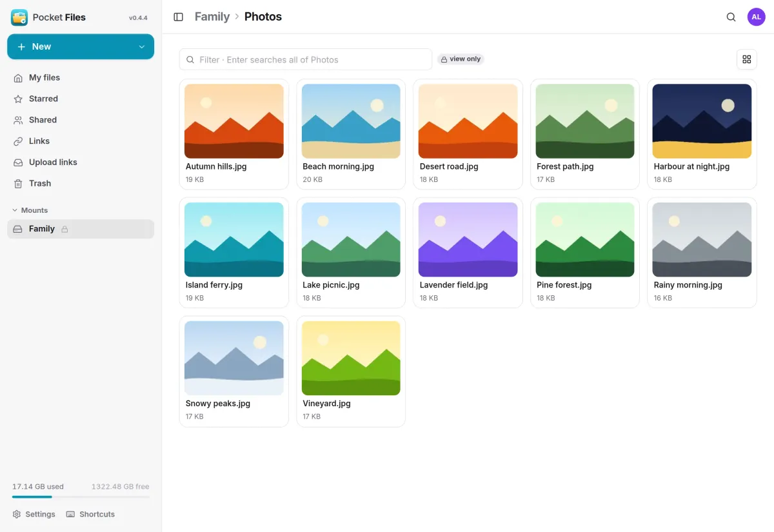Open the Starred section
774x532 pixels.
pyautogui.click(x=81, y=99)
